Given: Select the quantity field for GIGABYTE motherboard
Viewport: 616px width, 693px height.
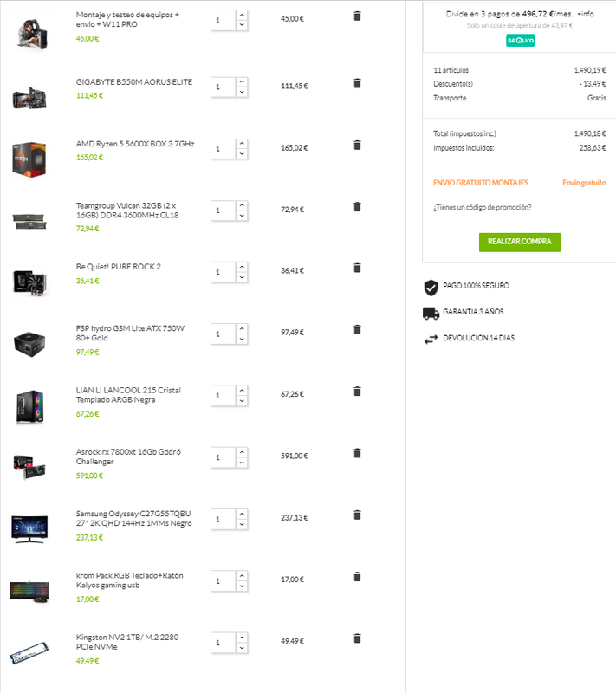Looking at the screenshot, I should click(x=224, y=87).
